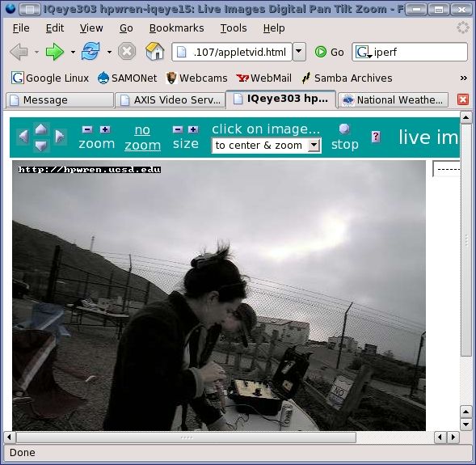
Task: Expand the 'to center & zoom' dropdown
Action: pyautogui.click(x=314, y=146)
